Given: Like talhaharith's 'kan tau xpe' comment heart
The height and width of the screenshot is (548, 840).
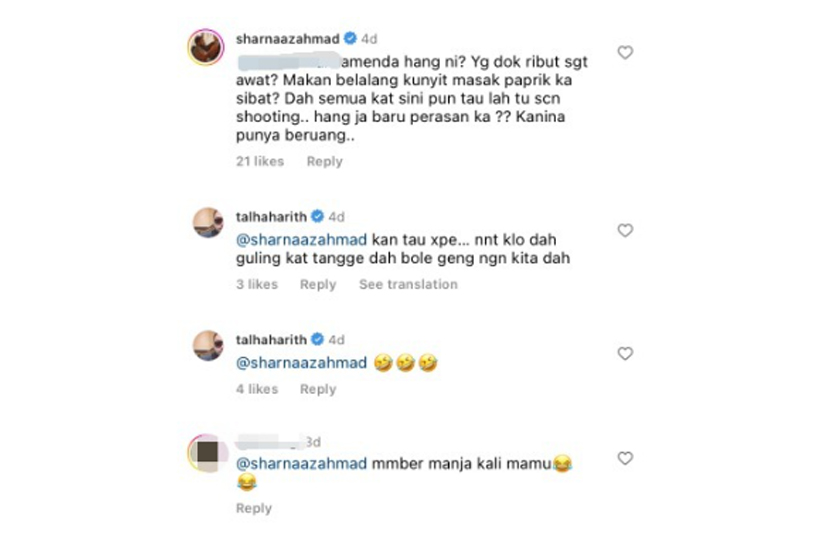Looking at the screenshot, I should tap(625, 230).
